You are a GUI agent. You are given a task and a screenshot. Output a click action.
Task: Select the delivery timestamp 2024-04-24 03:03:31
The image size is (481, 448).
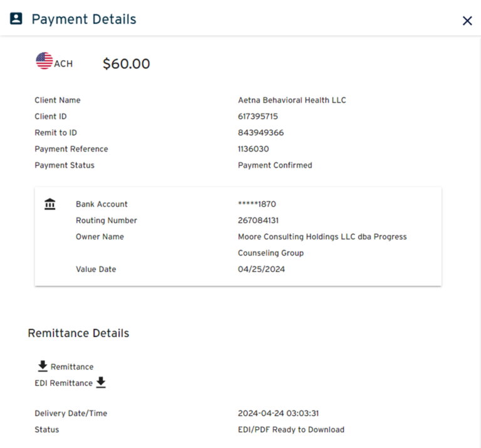click(x=279, y=414)
